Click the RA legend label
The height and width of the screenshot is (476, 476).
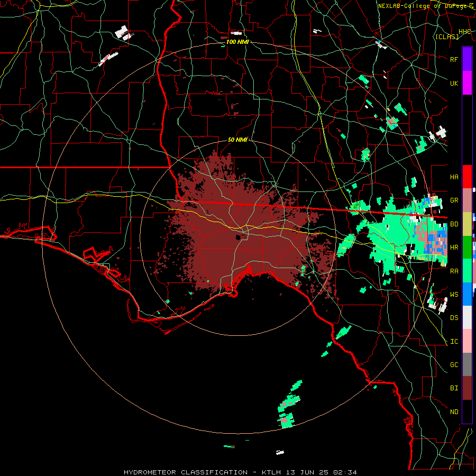454,271
